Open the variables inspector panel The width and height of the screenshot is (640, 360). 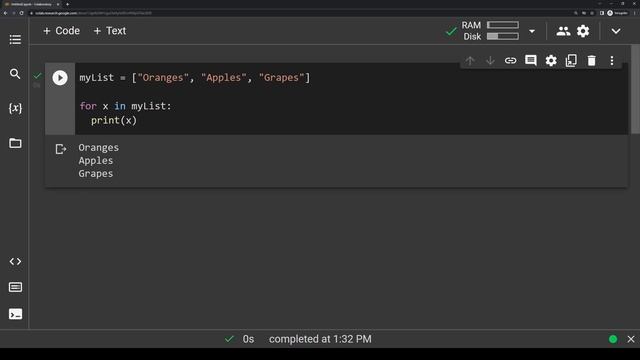point(15,108)
